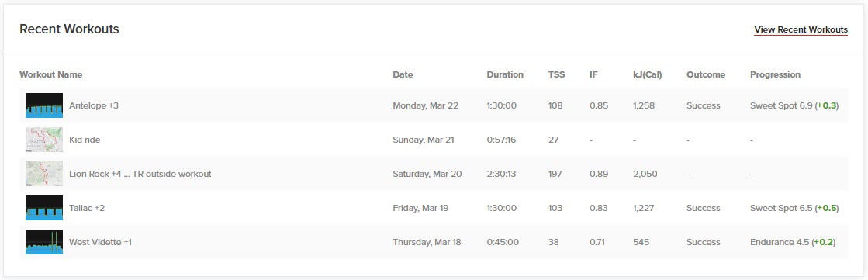Click the Workout Name column header

51,74
